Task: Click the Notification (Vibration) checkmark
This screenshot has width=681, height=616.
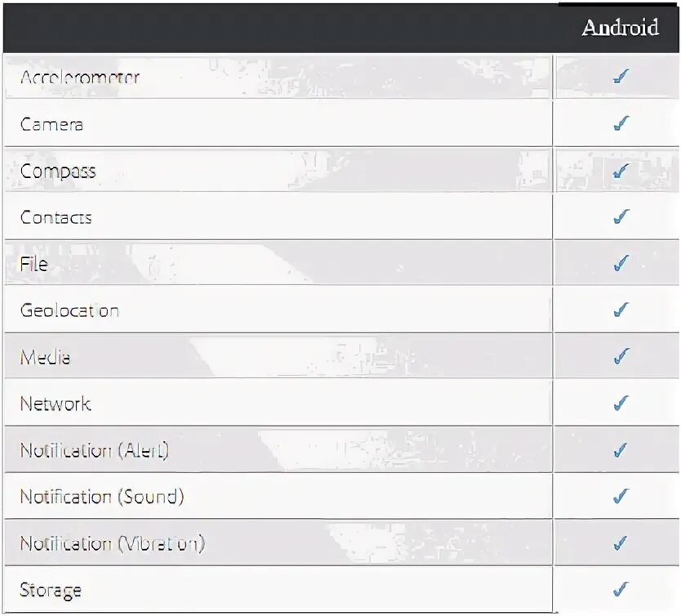Action: coord(621,543)
